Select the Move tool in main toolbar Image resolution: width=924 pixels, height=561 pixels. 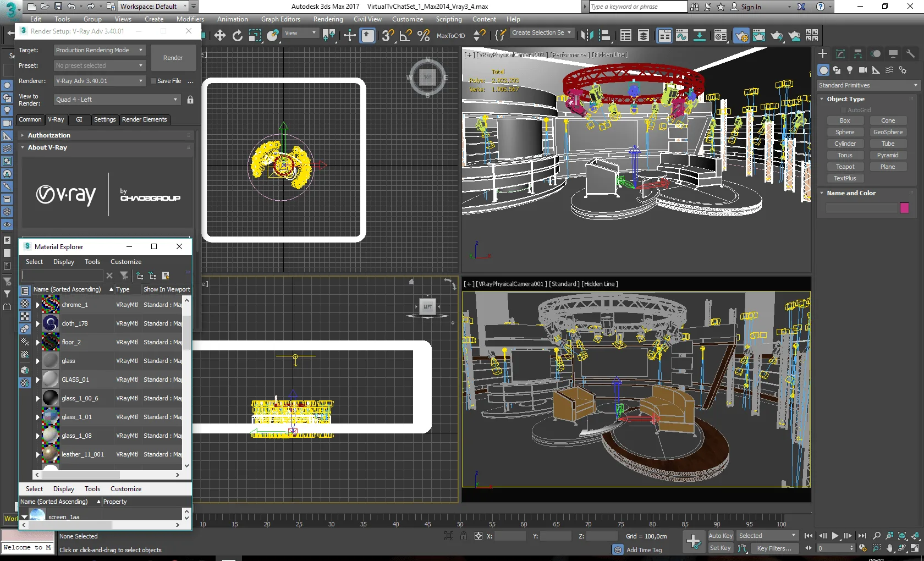point(220,36)
